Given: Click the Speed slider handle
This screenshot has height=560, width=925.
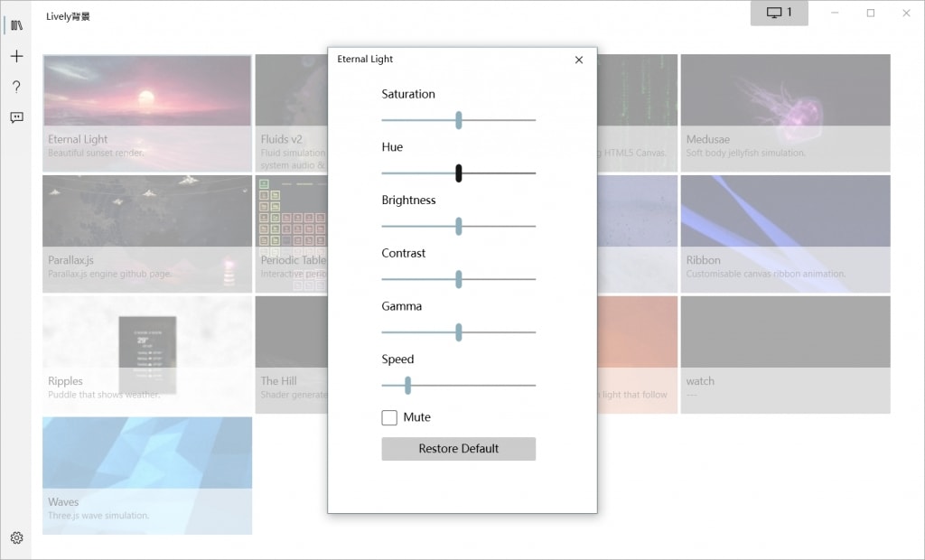Looking at the screenshot, I should pyautogui.click(x=408, y=386).
